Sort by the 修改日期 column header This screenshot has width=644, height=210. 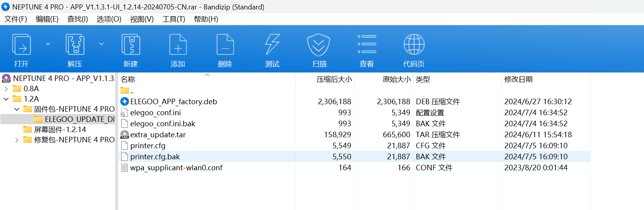518,79
